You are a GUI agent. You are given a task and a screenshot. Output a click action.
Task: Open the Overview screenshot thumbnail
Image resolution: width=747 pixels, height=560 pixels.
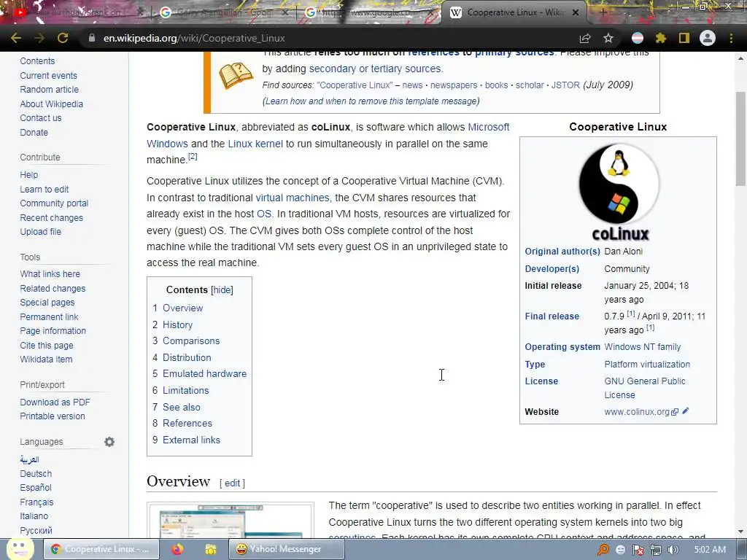click(x=231, y=521)
